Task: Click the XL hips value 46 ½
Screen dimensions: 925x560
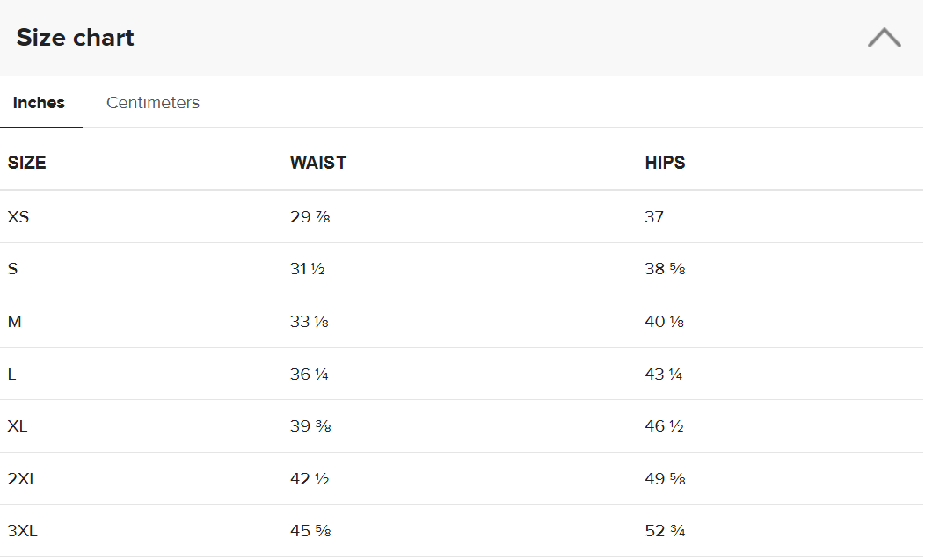Action: [665, 426]
